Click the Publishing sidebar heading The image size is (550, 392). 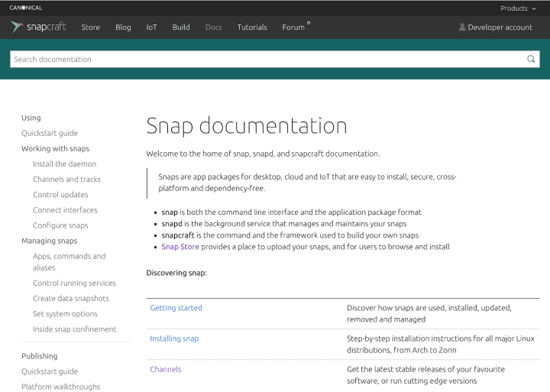39,356
